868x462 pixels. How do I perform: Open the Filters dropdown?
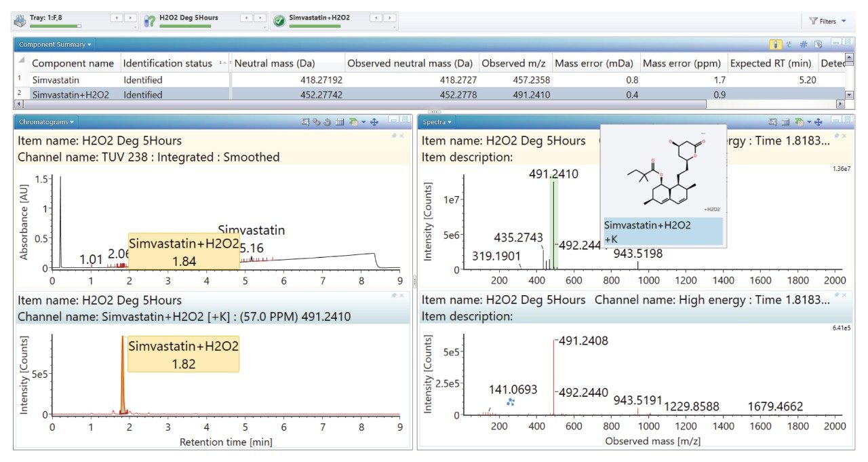(827, 21)
